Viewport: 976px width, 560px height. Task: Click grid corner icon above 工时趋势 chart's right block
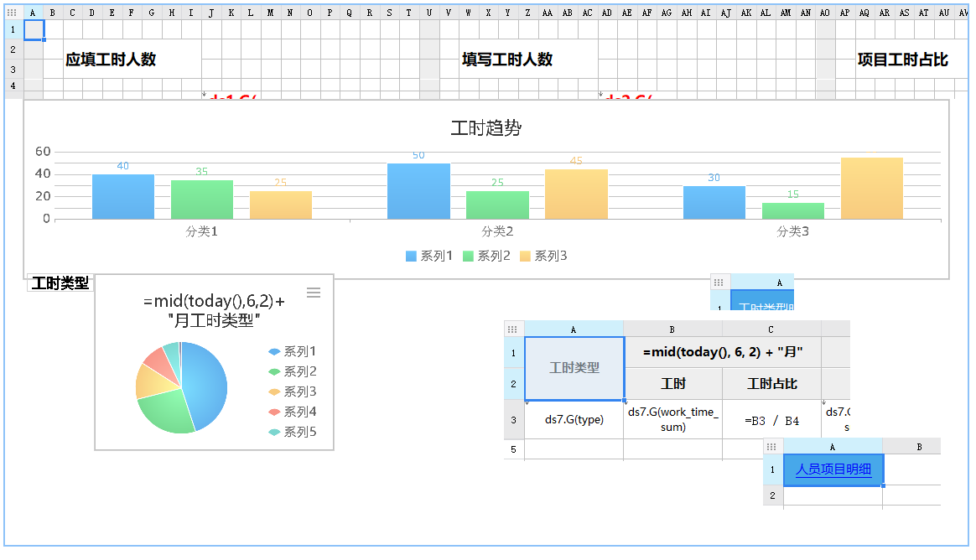pyautogui.click(x=719, y=283)
